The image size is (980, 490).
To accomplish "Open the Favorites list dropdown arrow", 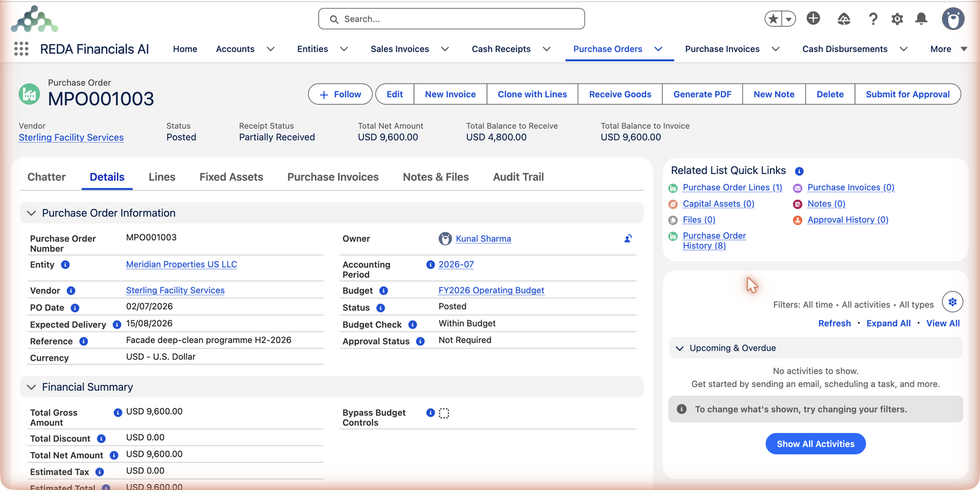I will (x=789, y=19).
